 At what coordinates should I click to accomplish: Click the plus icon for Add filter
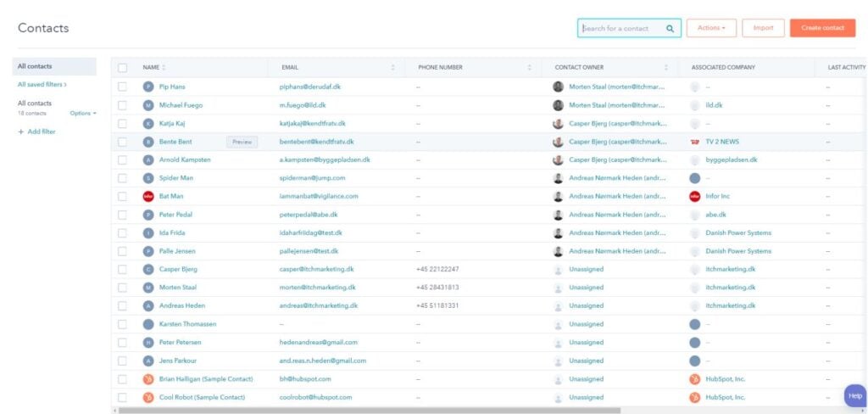20,131
